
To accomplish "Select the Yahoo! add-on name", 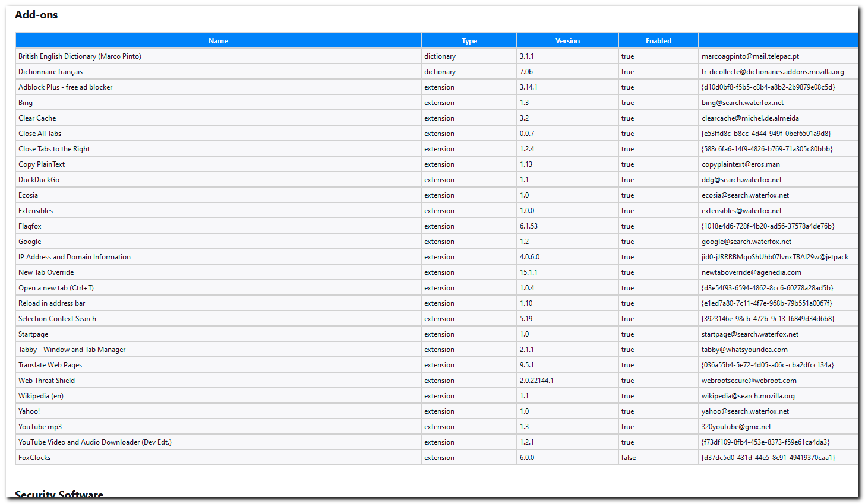I will click(x=29, y=411).
